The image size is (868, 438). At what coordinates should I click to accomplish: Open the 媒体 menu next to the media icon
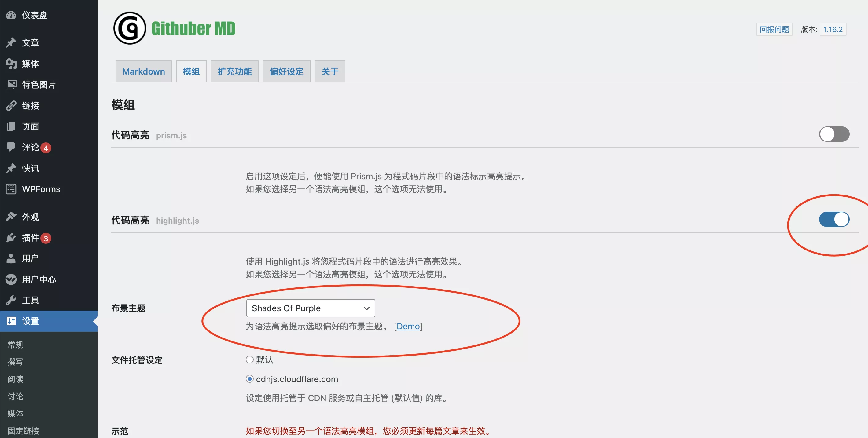coord(30,64)
